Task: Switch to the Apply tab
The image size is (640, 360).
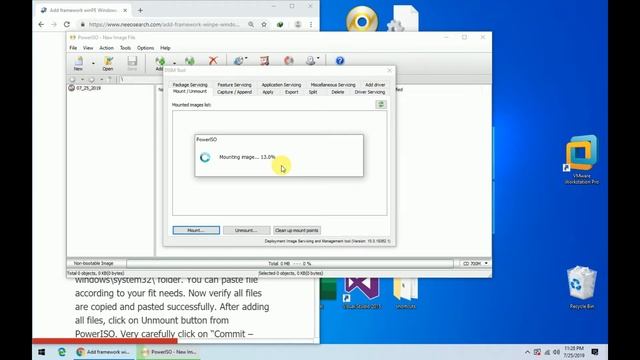Action: click(x=268, y=92)
